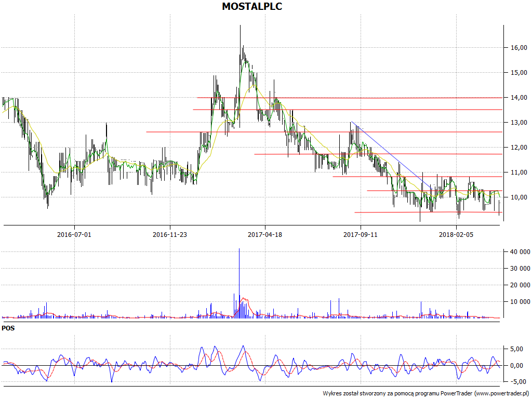Click the 10 000 volume axis label
This screenshot has height=399, width=532.
[x=520, y=301]
